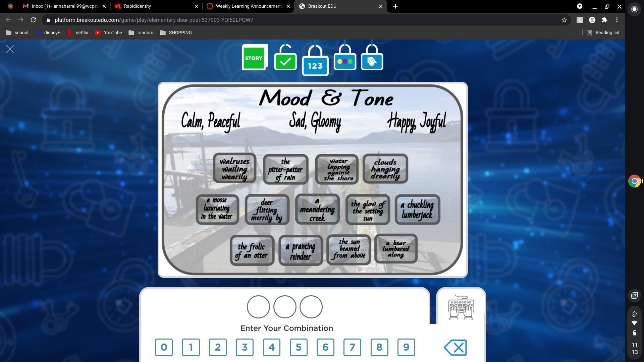Open the green STORY icon

(254, 57)
